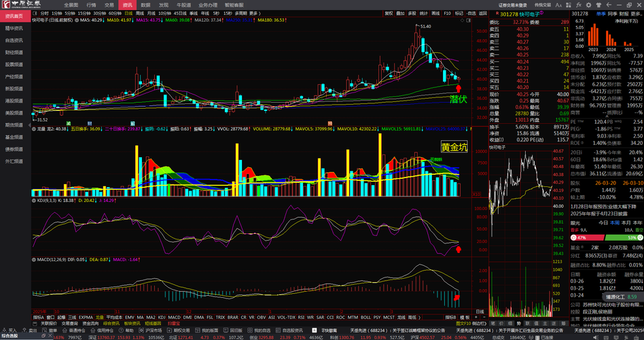
Task: Open 期权交易 options trading icon
Action: pyautogui.click(x=168, y=330)
